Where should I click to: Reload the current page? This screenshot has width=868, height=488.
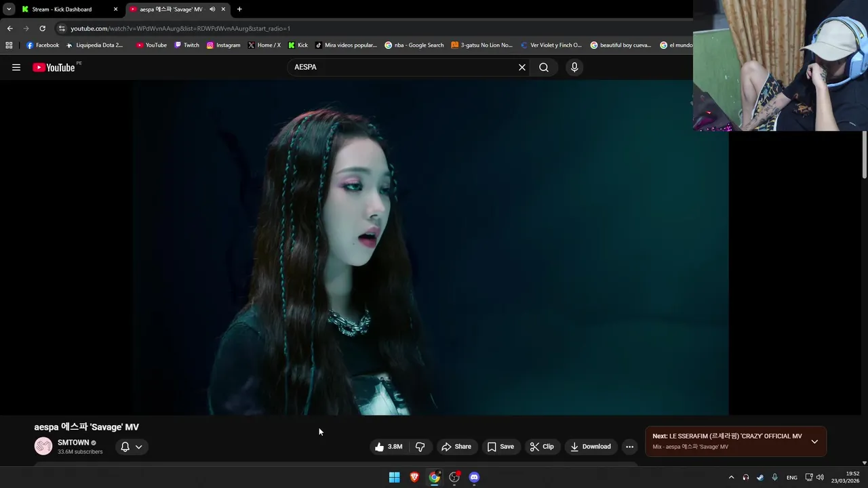tap(42, 28)
